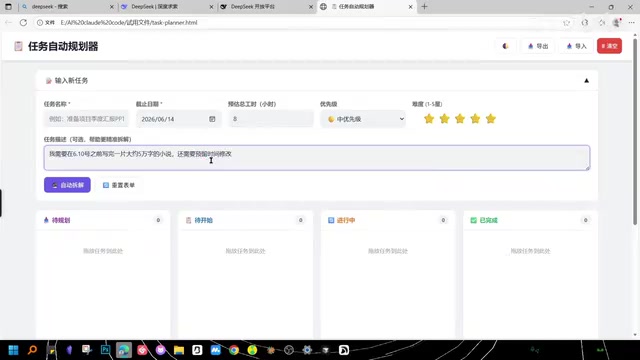Open the gear Settings app in taskbar
The height and width of the screenshot is (360, 640).
(x=307, y=350)
